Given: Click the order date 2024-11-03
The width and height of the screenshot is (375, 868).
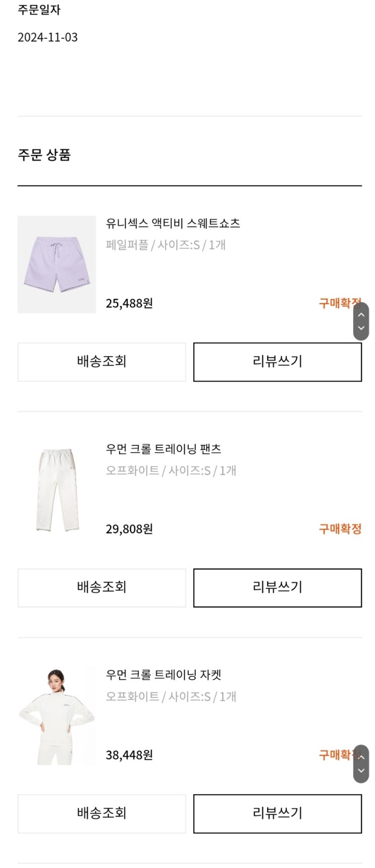Looking at the screenshot, I should [47, 37].
